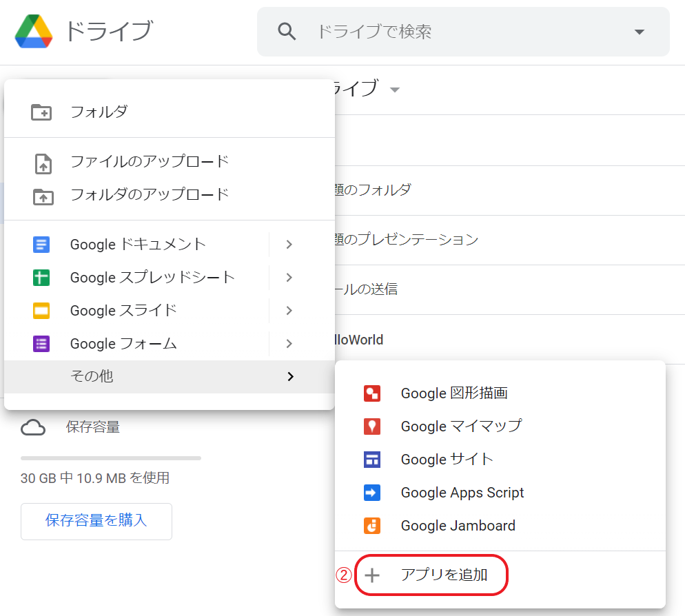Viewport: 685px width, 616px height.
Task: Open the file row ending in のフォルダ
Action: (x=510, y=190)
